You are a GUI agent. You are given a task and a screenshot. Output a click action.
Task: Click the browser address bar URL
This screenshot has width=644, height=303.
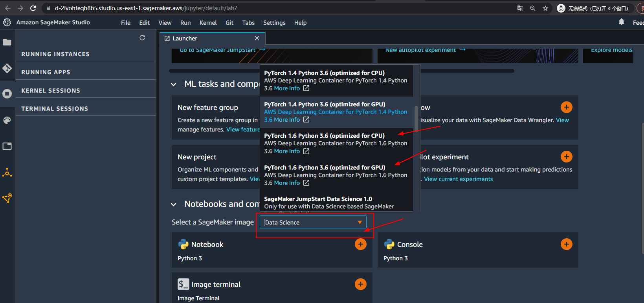146,8
